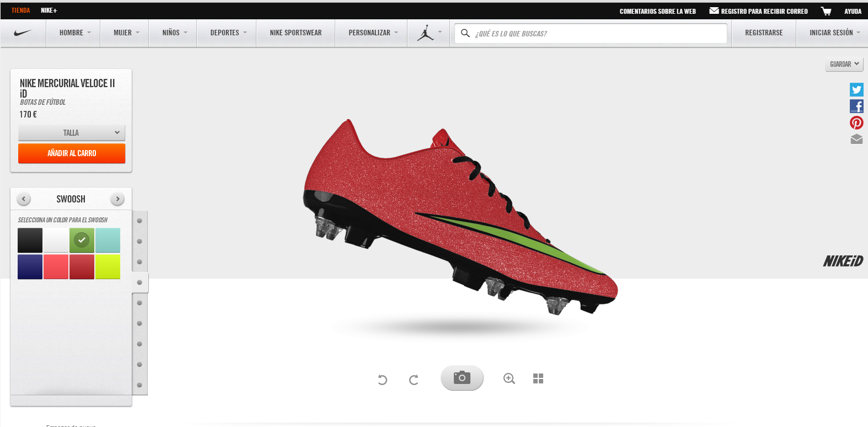This screenshot has width=868, height=427.
Task: Rotate the shoe counterclockwise
Action: pos(382,380)
